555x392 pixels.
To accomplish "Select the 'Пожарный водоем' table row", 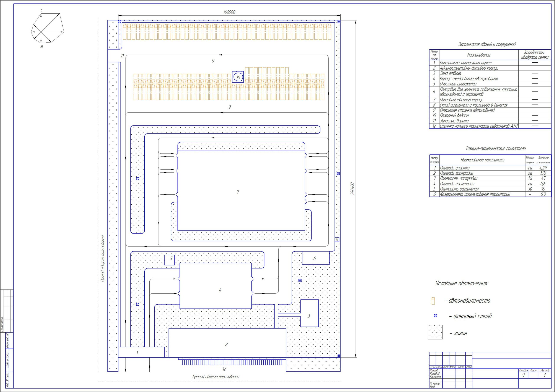I will pyautogui.click(x=490, y=115).
